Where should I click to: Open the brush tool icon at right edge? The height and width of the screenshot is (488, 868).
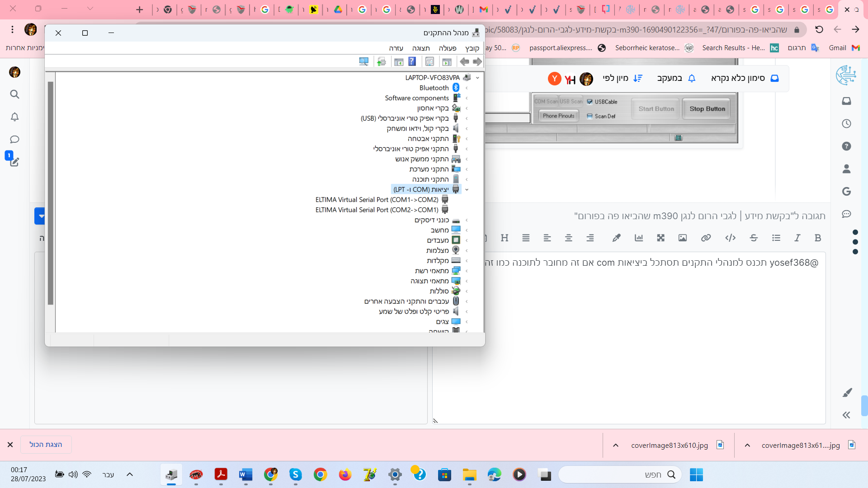click(x=847, y=392)
